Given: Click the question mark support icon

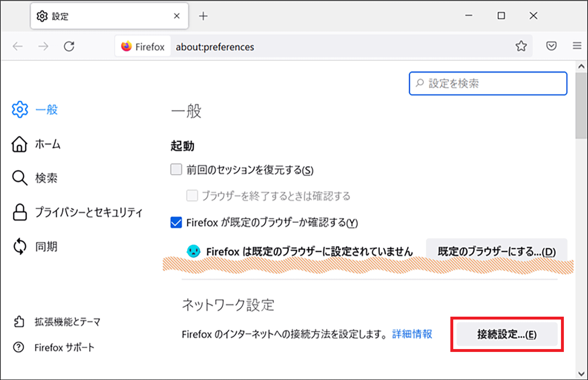Looking at the screenshot, I should (18, 347).
